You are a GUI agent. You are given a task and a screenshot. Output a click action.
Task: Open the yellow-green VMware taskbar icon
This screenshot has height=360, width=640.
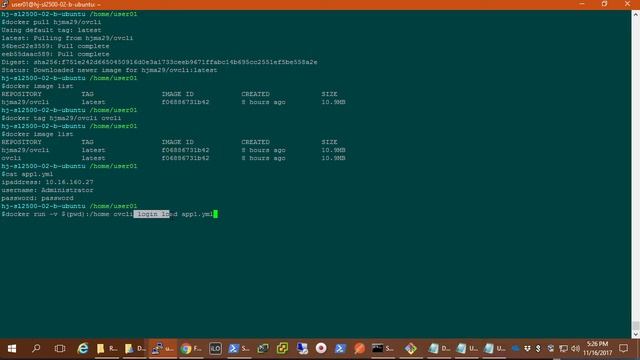point(282,348)
